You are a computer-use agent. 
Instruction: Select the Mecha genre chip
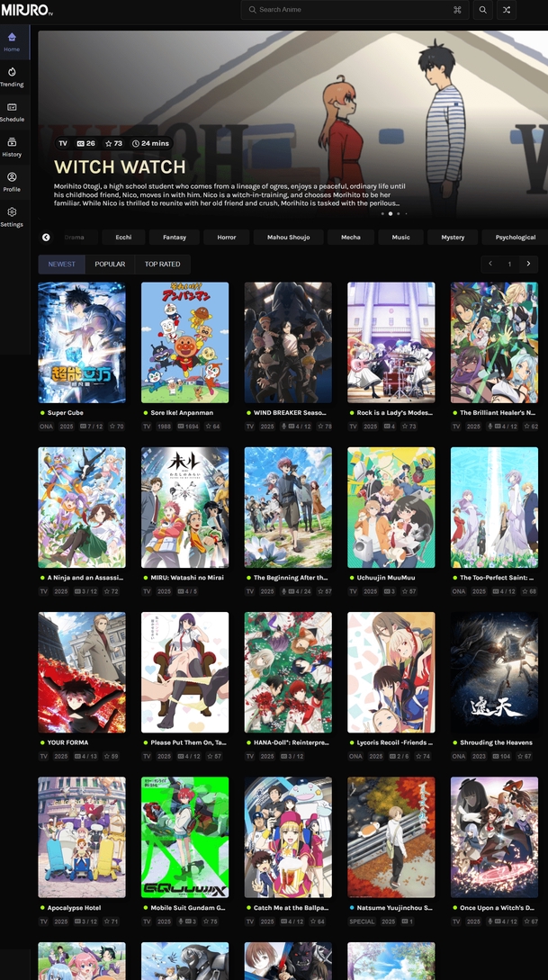pyautogui.click(x=351, y=237)
